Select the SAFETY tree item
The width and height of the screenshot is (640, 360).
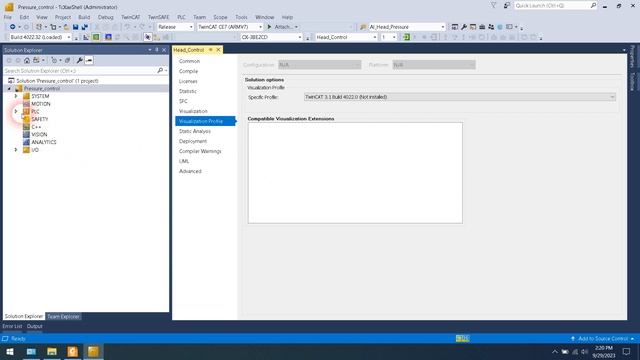click(40, 119)
